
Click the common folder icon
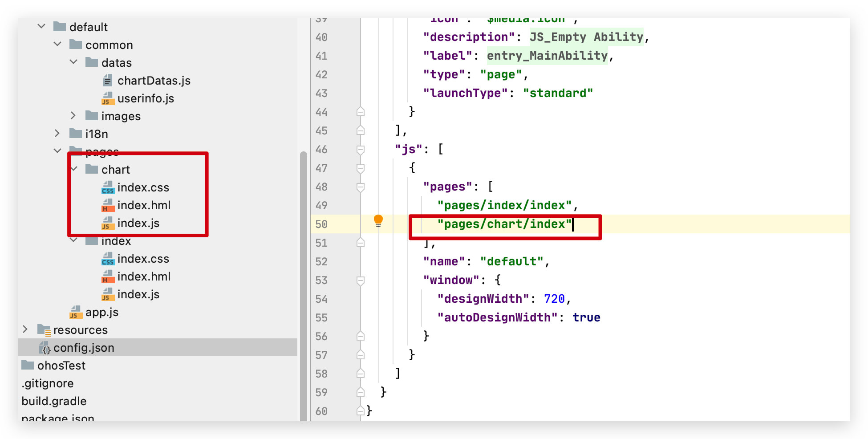[76, 44]
